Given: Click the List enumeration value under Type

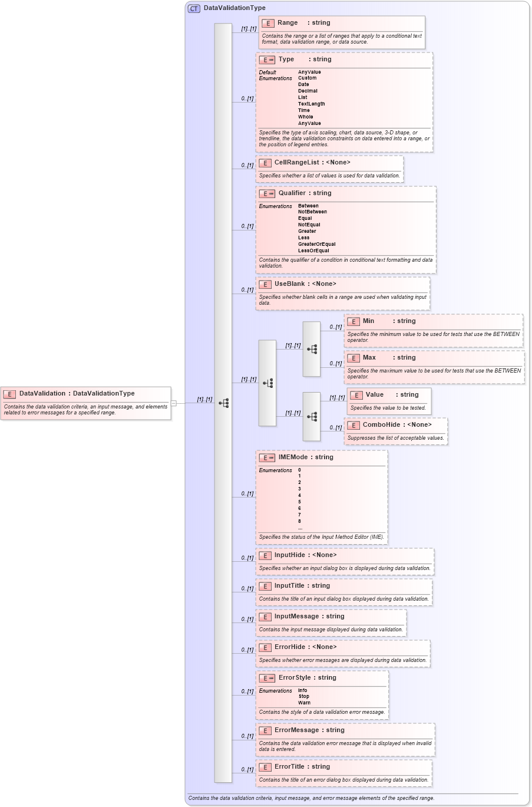Looking at the screenshot, I should click(301, 97).
